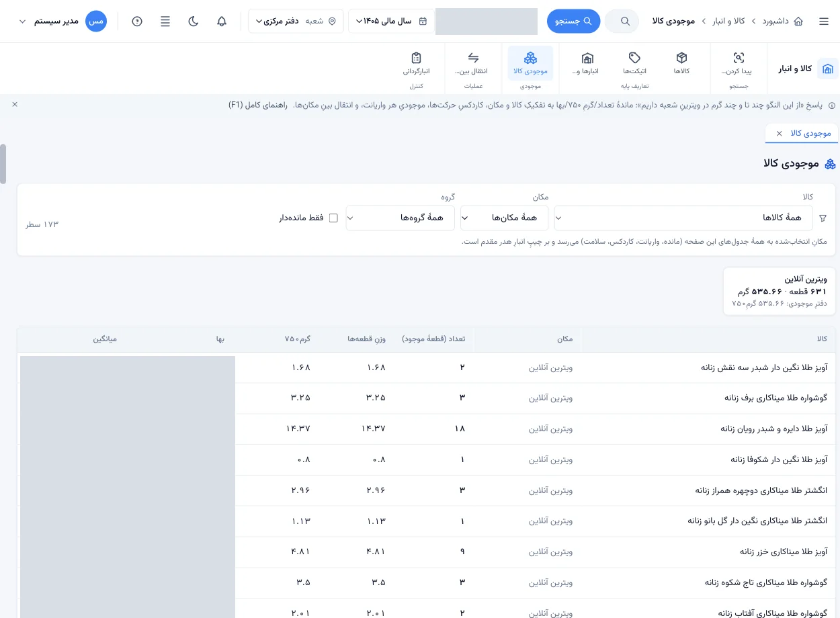The height and width of the screenshot is (618, 840).
Task: Click the list density lines icon
Action: point(165,21)
